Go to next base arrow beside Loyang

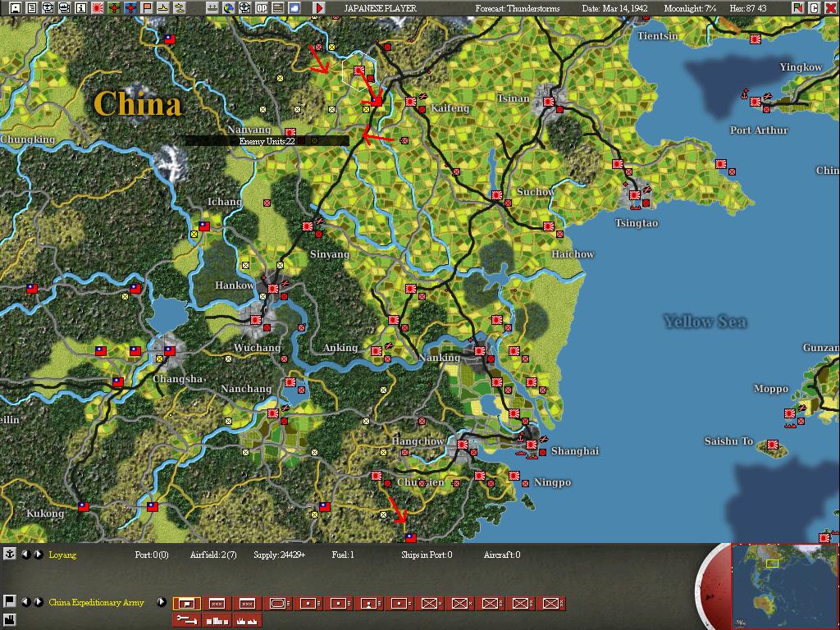click(39, 555)
